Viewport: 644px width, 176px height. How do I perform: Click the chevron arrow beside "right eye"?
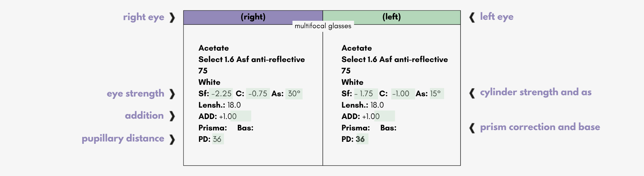[x=172, y=17]
